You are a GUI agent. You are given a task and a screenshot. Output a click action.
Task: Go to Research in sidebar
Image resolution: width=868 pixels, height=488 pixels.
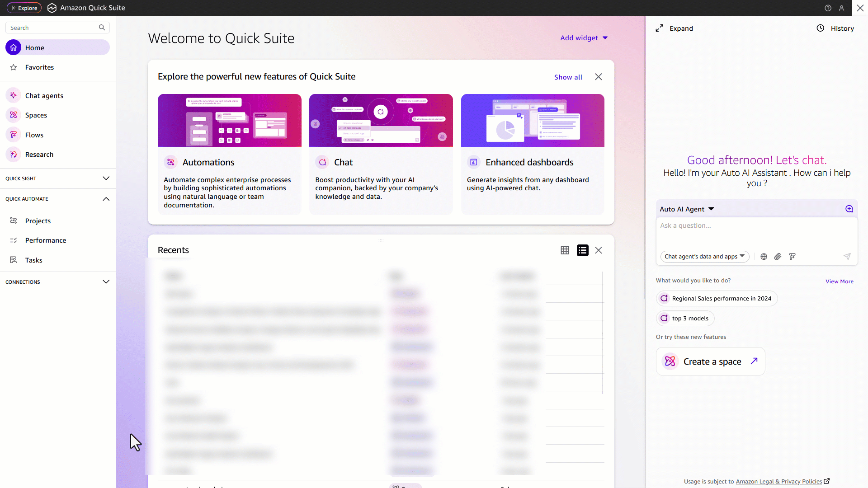click(x=39, y=155)
